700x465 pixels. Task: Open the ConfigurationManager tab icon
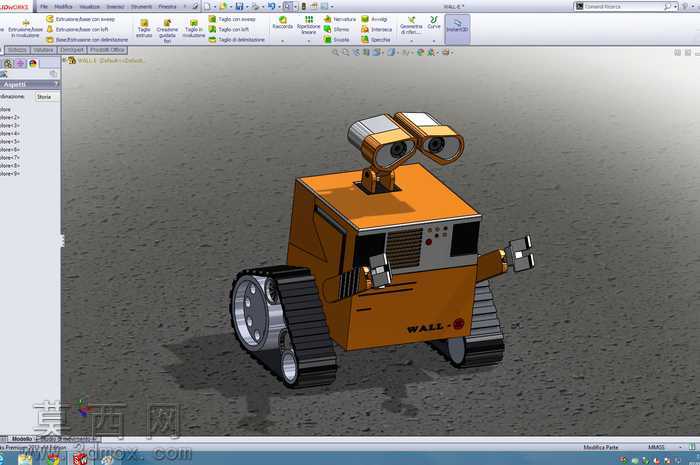(8, 64)
